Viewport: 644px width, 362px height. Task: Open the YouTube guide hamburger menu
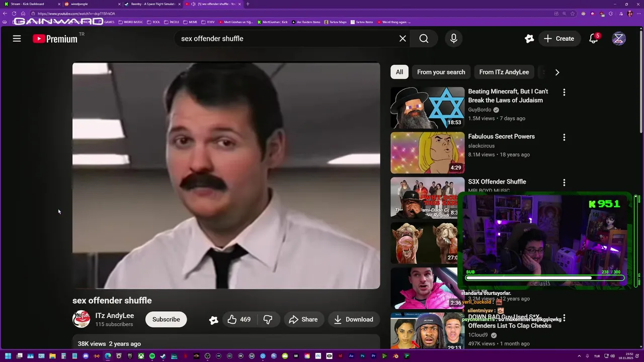(17, 39)
